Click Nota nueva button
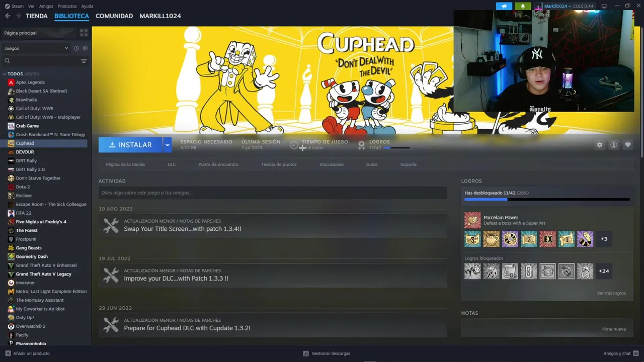Image resolution: width=644 pixels, height=362 pixels. [614, 329]
